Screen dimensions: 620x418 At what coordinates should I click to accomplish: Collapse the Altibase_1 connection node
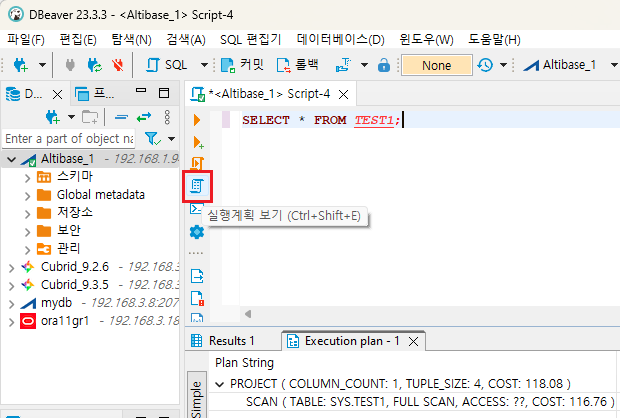coord(11,160)
